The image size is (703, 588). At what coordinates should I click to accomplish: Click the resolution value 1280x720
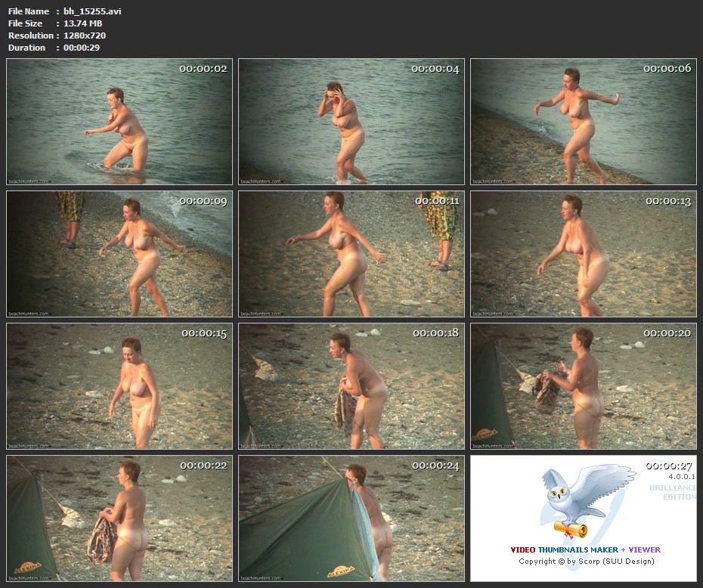pos(85,36)
